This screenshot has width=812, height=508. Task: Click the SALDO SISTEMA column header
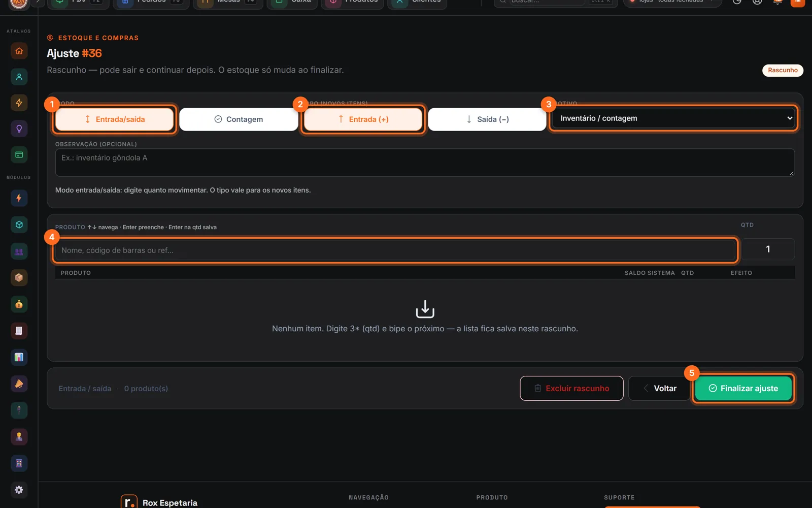coord(650,273)
